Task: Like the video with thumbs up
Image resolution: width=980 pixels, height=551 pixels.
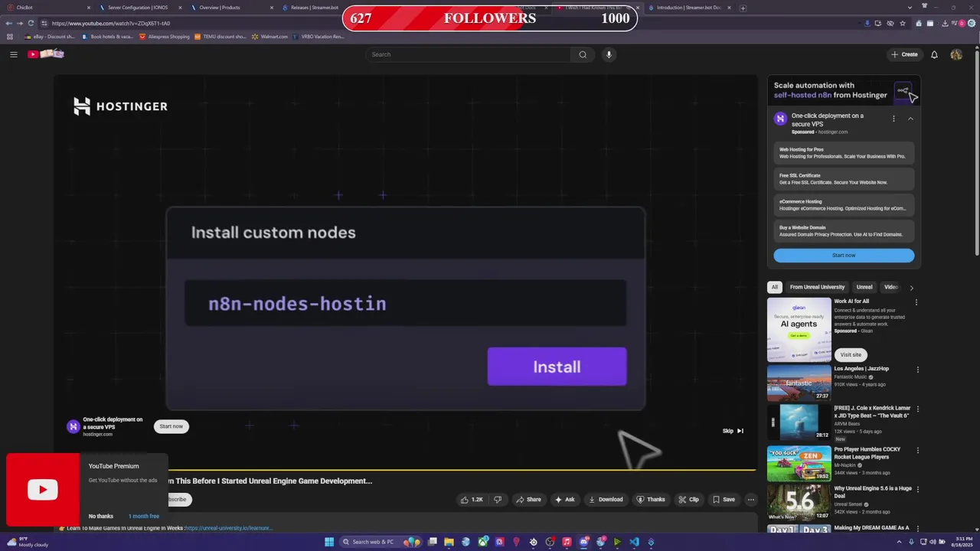Action: (x=472, y=500)
